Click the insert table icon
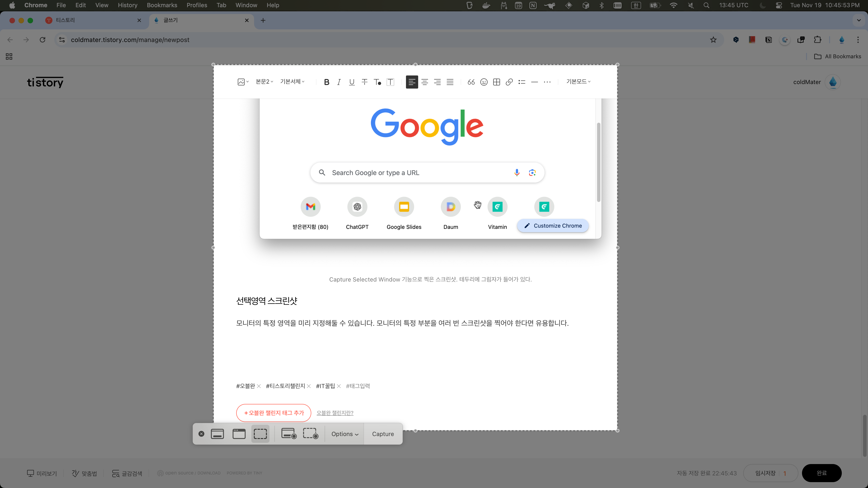The height and width of the screenshot is (488, 868). 496,82
